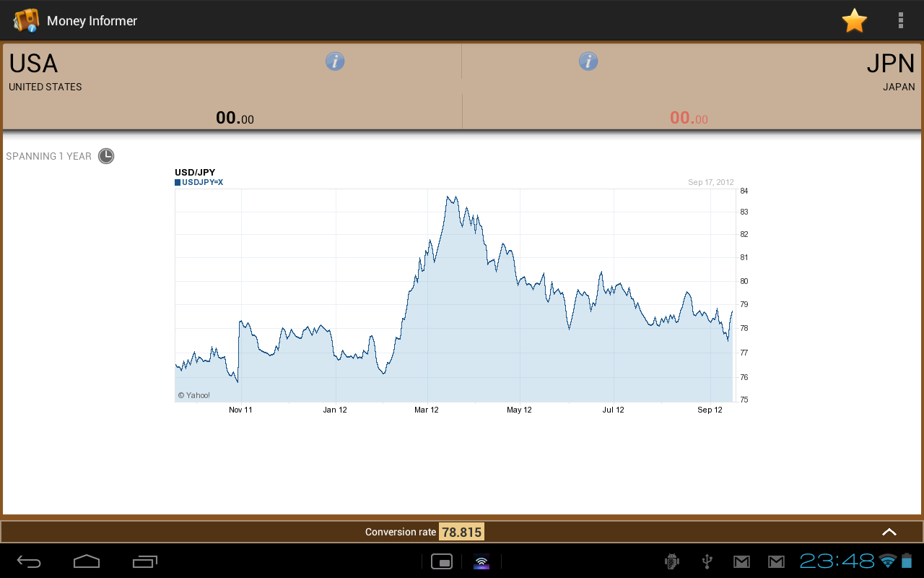924x578 pixels.
Task: Select the USA source currency label
Action: coord(33,64)
